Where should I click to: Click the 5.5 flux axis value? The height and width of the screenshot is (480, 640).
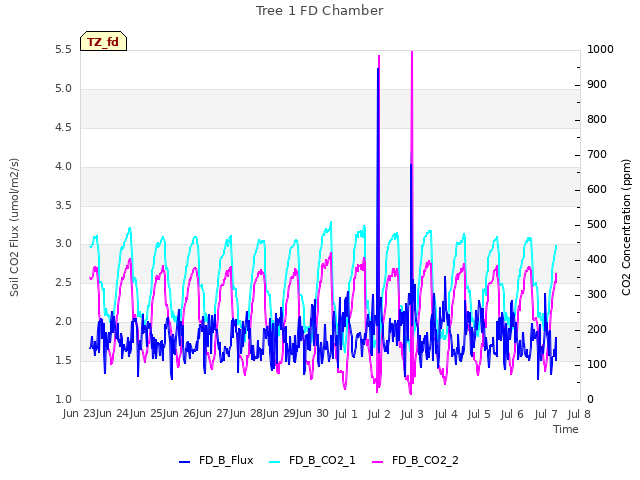point(63,50)
